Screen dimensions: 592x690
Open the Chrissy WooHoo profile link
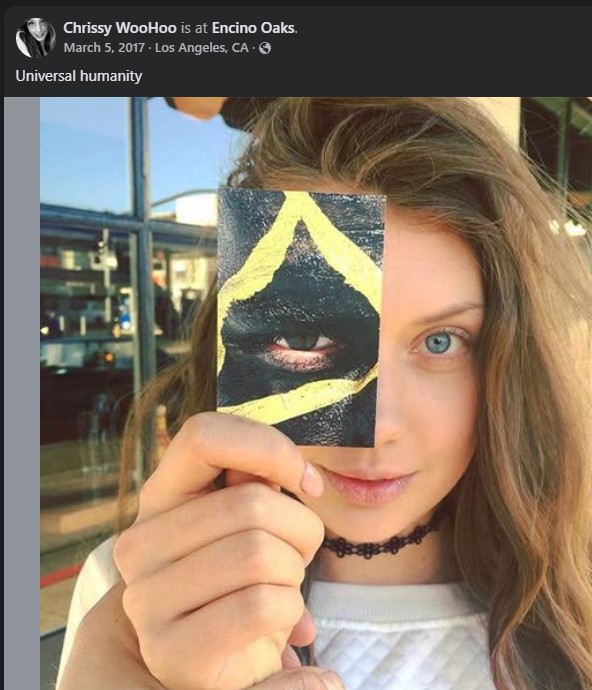point(120,28)
